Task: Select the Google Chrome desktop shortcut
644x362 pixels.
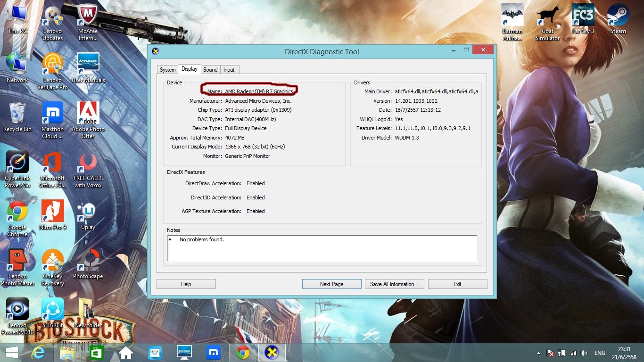Action: pyautogui.click(x=17, y=219)
